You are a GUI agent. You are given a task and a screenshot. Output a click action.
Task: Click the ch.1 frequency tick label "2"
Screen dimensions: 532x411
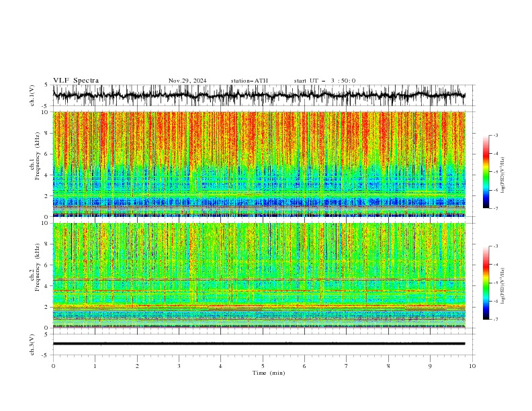pos(47,196)
